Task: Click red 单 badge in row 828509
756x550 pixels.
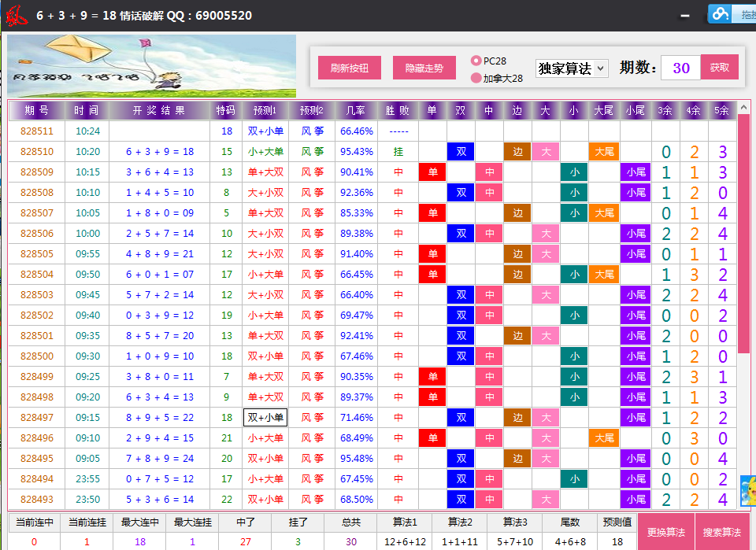Action: pyautogui.click(x=432, y=172)
